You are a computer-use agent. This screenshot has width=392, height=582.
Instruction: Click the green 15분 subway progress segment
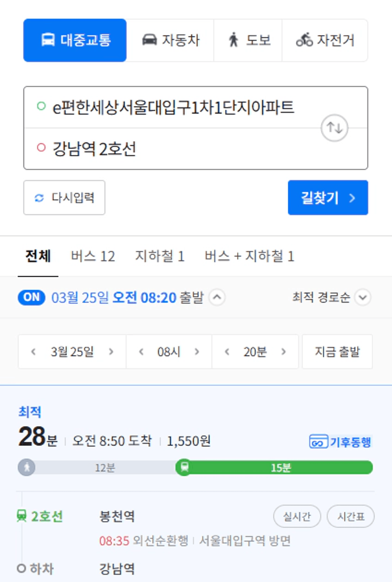[281, 468]
